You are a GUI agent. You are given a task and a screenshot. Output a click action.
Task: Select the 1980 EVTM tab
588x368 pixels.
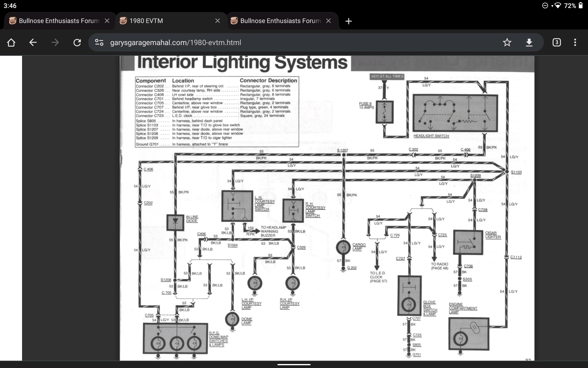click(165, 21)
